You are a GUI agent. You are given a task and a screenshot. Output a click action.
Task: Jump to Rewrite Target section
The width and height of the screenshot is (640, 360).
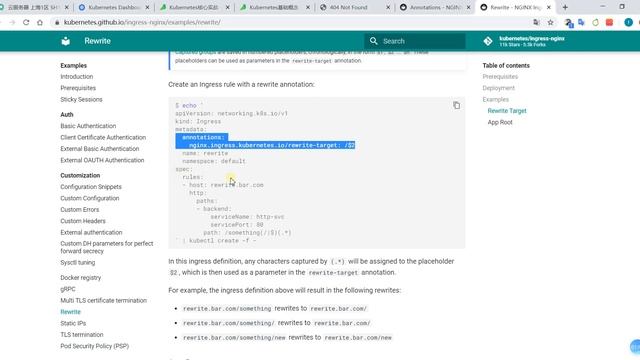point(507,111)
